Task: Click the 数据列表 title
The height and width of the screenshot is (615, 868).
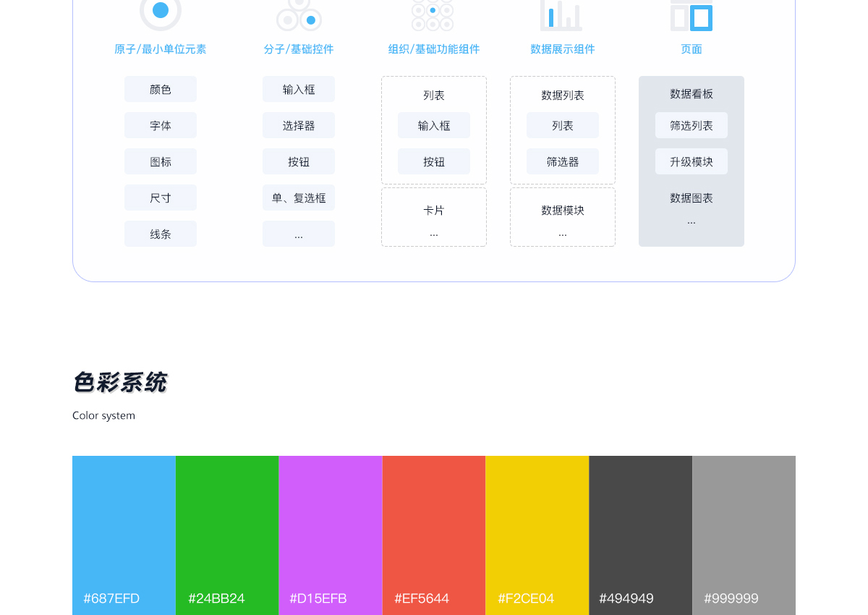Action: click(563, 95)
